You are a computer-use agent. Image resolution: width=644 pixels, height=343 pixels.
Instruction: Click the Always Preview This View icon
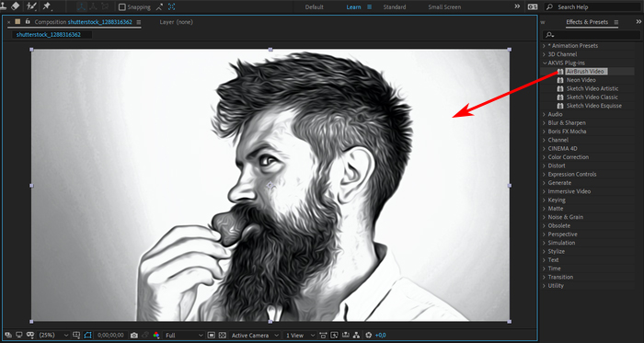point(8,336)
